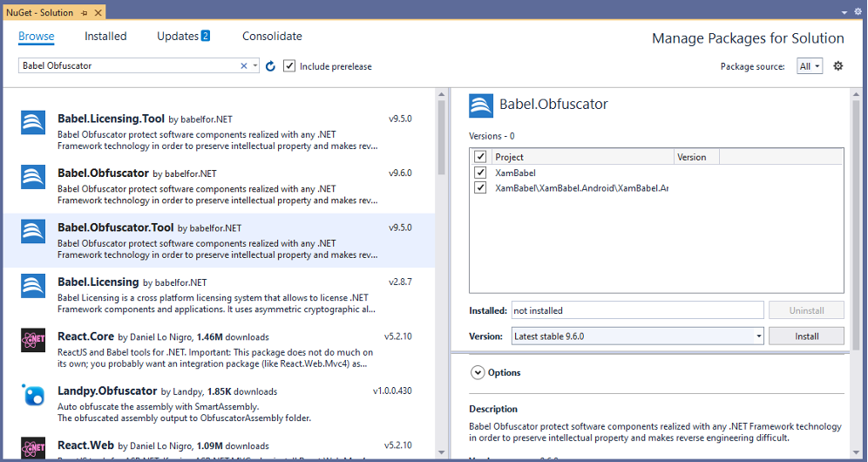Click the Babel.Licensing package icon
The height and width of the screenshot is (462, 868).
[33, 285]
